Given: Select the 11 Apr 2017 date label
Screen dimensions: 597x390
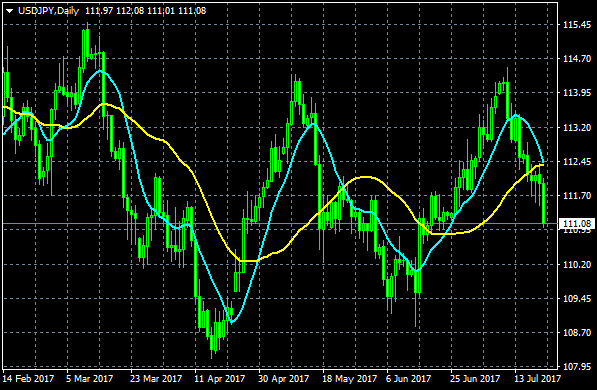Looking at the screenshot, I should (220, 379).
